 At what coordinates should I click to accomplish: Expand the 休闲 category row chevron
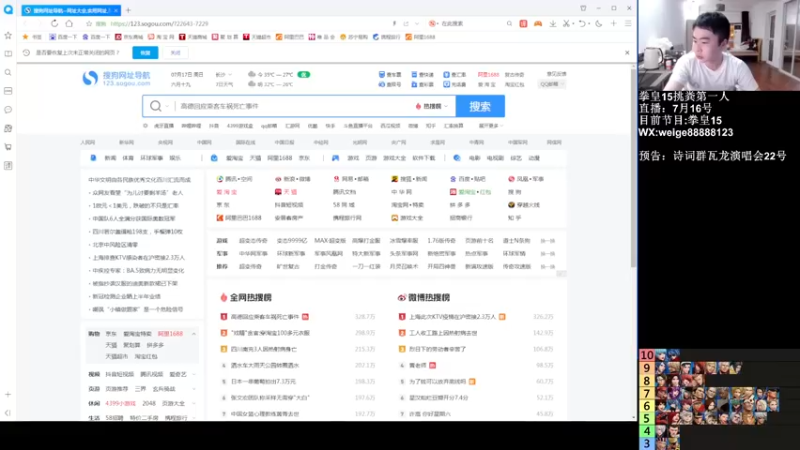(x=194, y=404)
